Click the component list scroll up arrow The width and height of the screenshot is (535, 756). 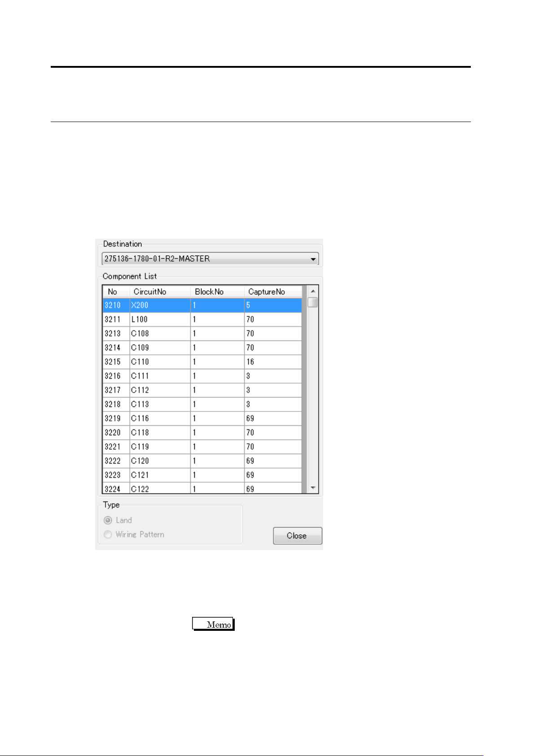[313, 292]
